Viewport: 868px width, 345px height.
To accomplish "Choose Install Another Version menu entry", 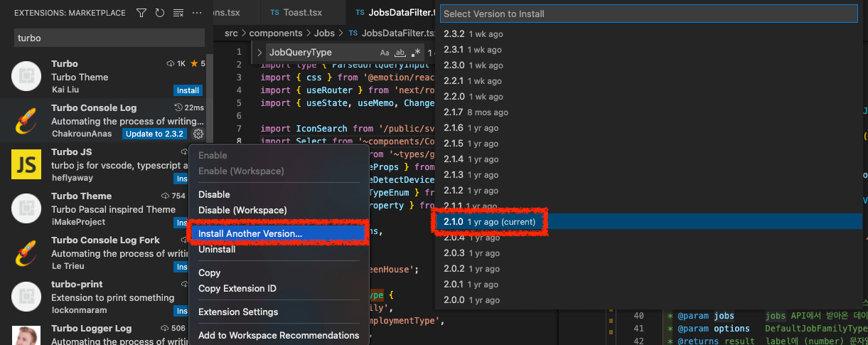I will 278,233.
